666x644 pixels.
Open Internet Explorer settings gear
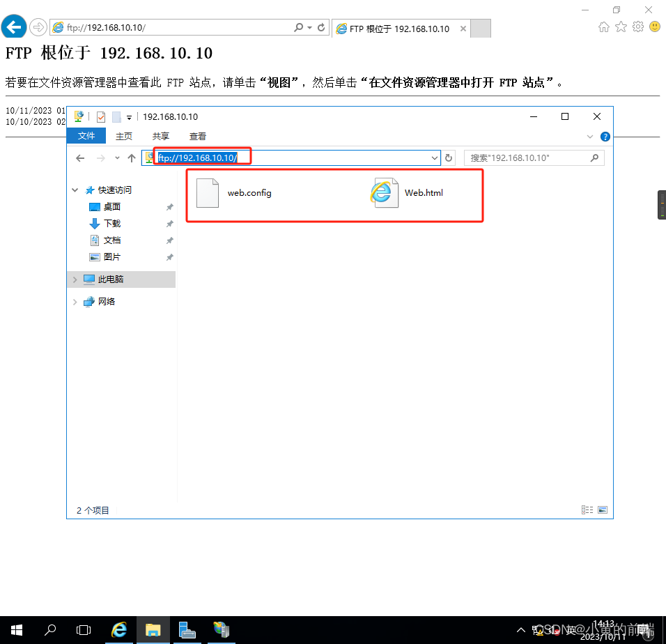(x=638, y=26)
